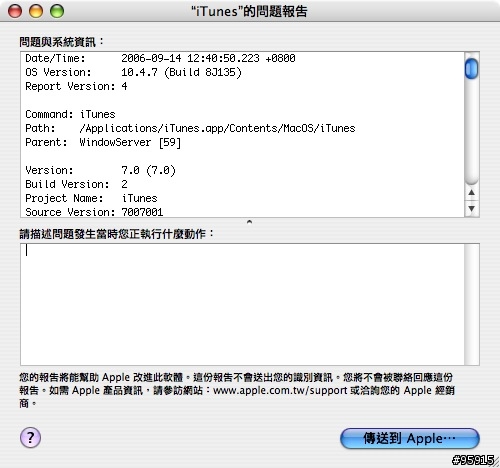Minimize the window with the yellow button
The image size is (500, 468).
(x=36, y=11)
